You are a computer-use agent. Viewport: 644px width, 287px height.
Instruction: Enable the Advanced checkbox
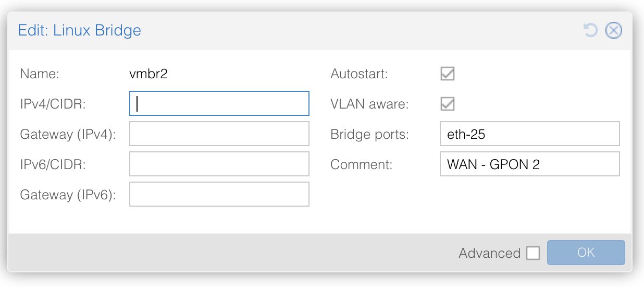pos(533,253)
